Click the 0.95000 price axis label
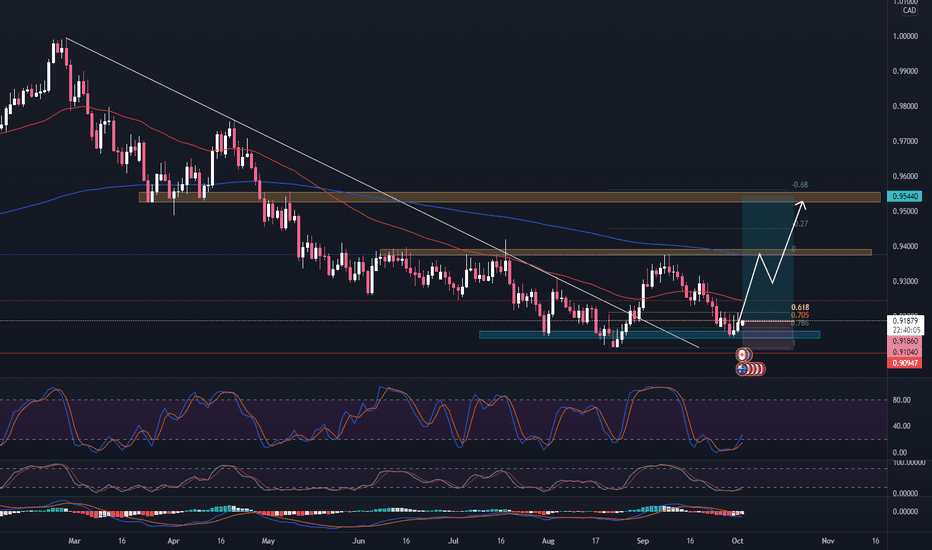The image size is (932, 550). pos(905,212)
